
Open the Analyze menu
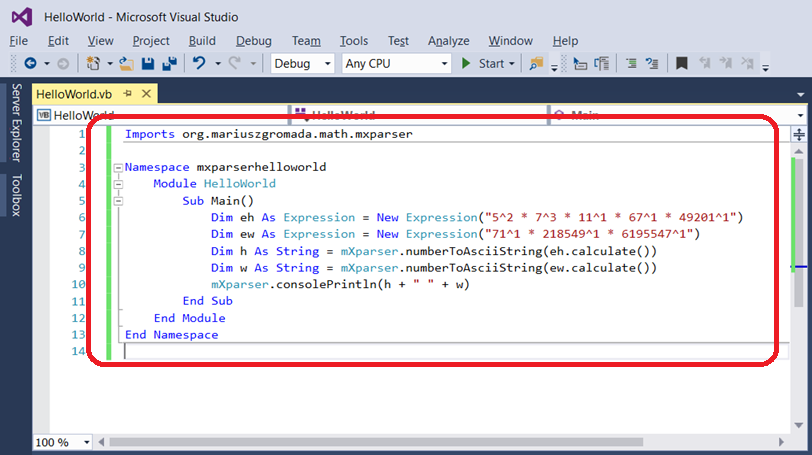tap(448, 41)
